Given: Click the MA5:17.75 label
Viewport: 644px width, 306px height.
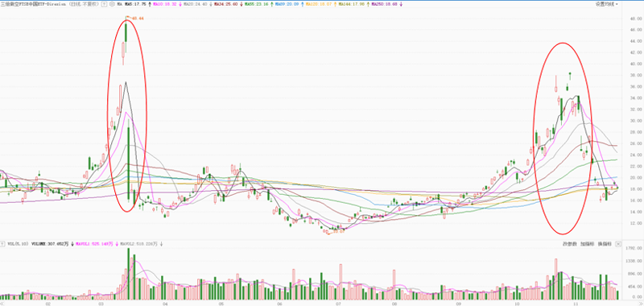Looking at the screenshot, I should [135, 4].
